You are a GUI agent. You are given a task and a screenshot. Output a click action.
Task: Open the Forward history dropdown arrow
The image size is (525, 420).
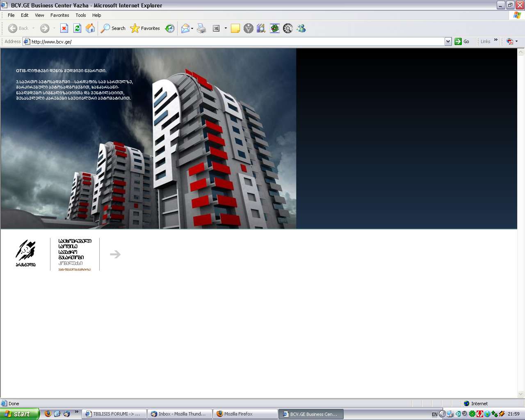tap(54, 28)
